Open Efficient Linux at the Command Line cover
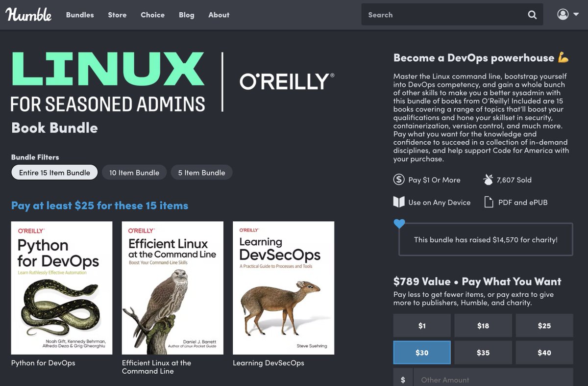 pos(172,288)
